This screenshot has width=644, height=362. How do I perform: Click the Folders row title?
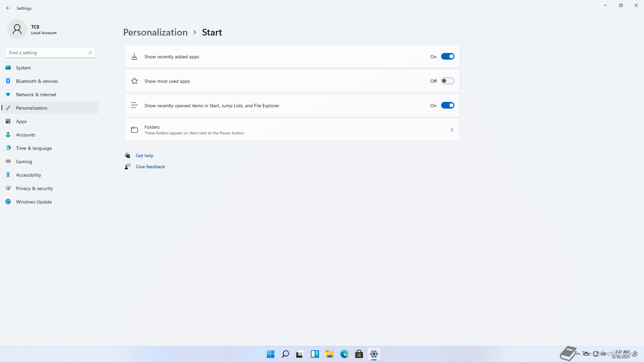pyautogui.click(x=152, y=127)
